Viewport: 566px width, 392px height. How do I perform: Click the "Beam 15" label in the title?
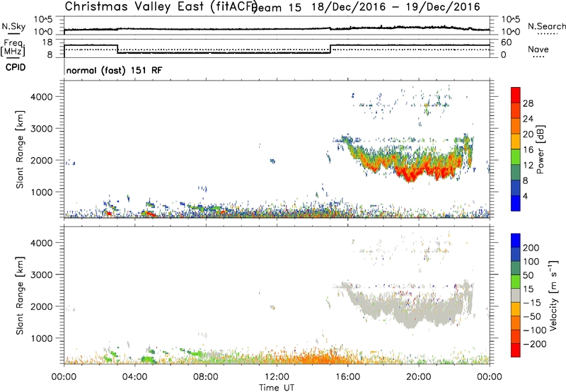tap(276, 7)
